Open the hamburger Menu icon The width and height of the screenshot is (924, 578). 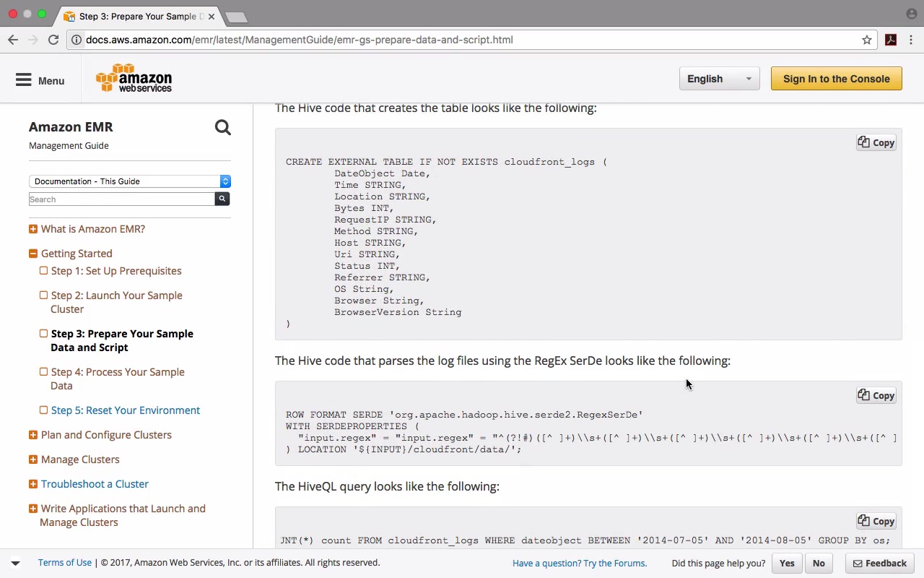[24, 80]
